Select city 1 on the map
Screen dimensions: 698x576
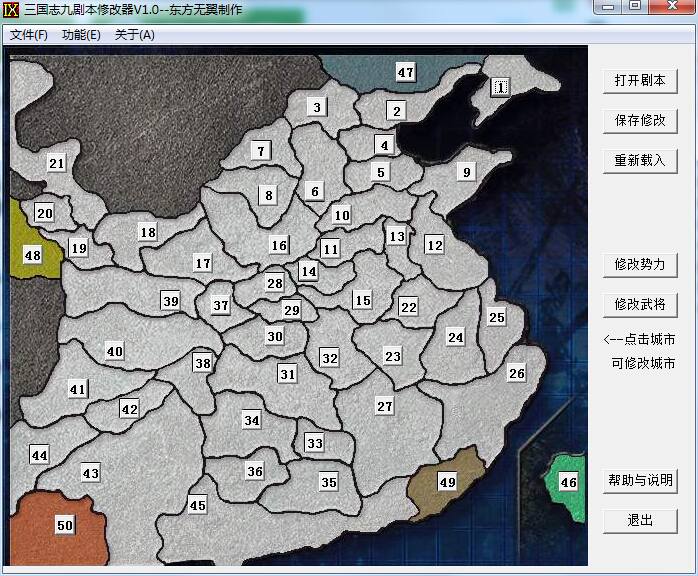coord(501,87)
